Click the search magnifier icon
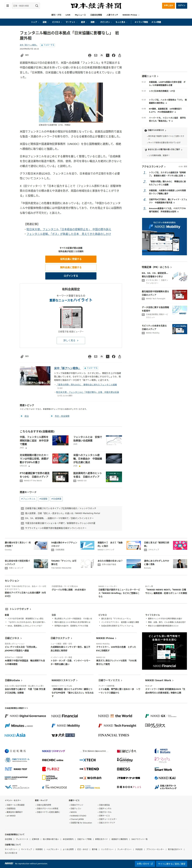 37,5
